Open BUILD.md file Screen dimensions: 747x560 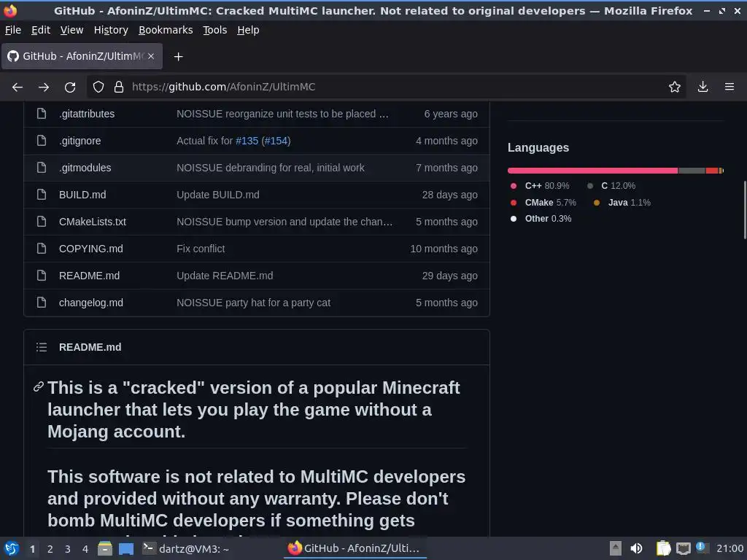(82, 195)
